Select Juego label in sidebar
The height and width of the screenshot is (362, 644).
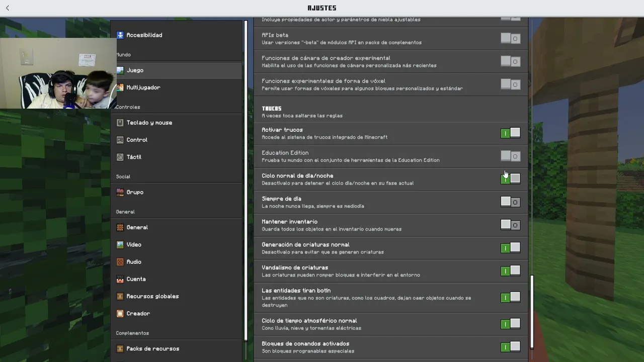click(135, 70)
